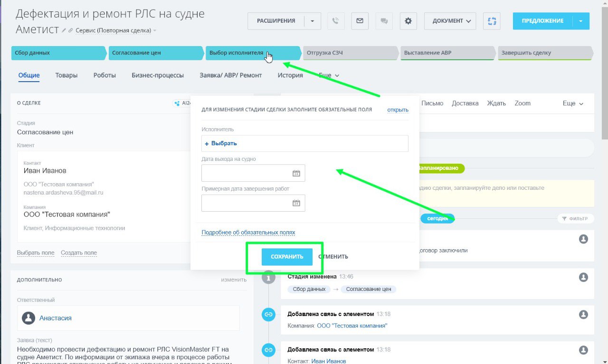Open Подробнее об обязательных полях link
Screen dimensions: 608x364
248,233
